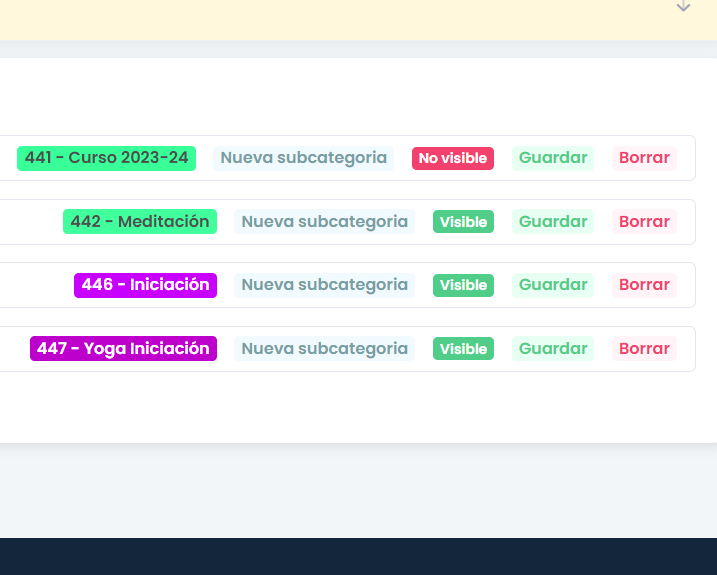
Task: Save the 446 - Iniciación row with Guardar
Action: (552, 285)
